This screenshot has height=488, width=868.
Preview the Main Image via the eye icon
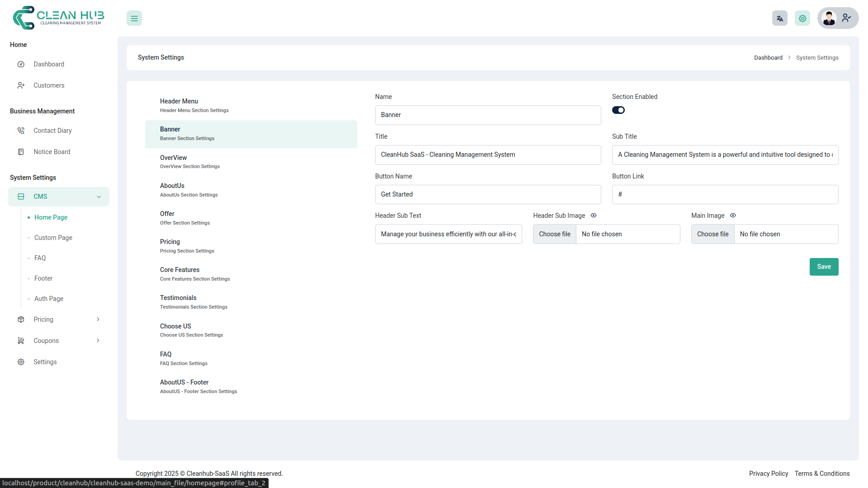tap(733, 216)
